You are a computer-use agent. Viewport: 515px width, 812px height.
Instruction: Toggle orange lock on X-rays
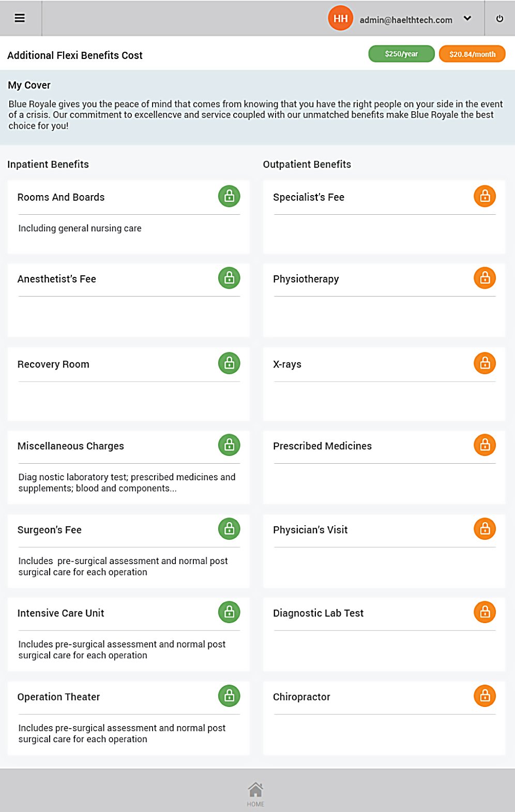(484, 363)
